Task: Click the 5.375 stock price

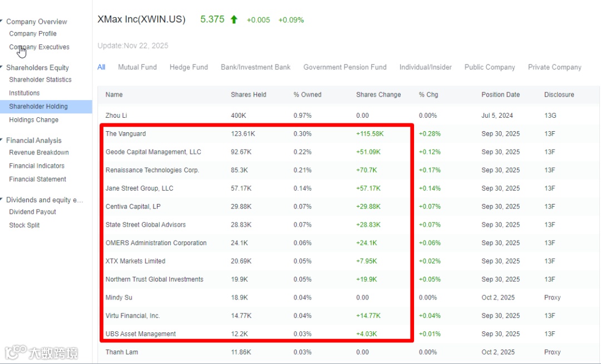Action: pos(213,19)
